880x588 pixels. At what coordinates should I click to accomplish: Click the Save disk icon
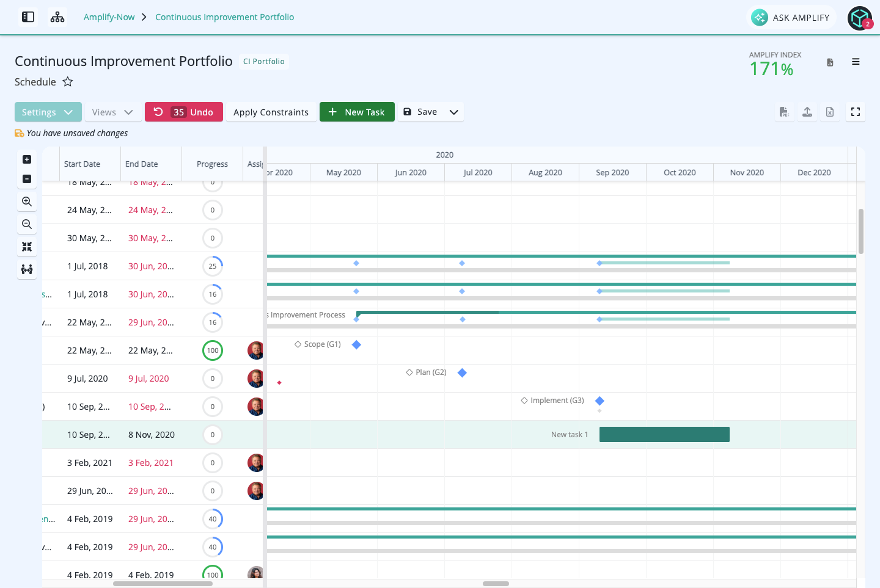408,112
